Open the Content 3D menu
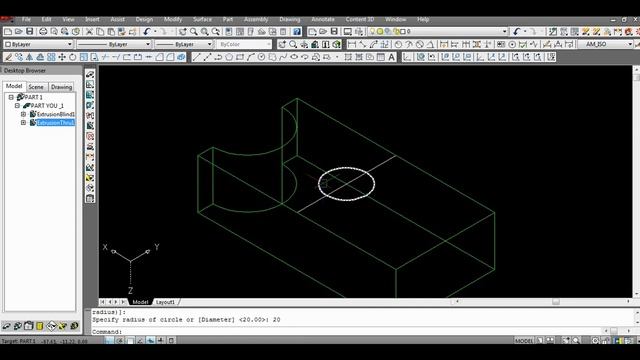Viewport: 640px width, 360px height. (360, 19)
